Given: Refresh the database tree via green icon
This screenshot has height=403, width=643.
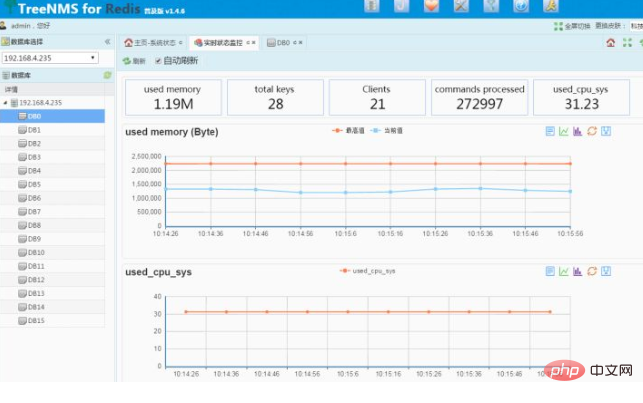Looking at the screenshot, I should point(107,75).
